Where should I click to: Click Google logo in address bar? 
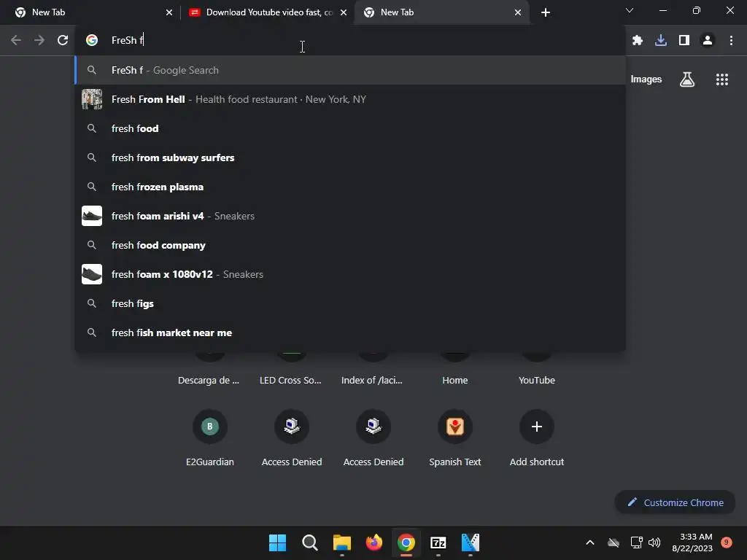pos(92,40)
